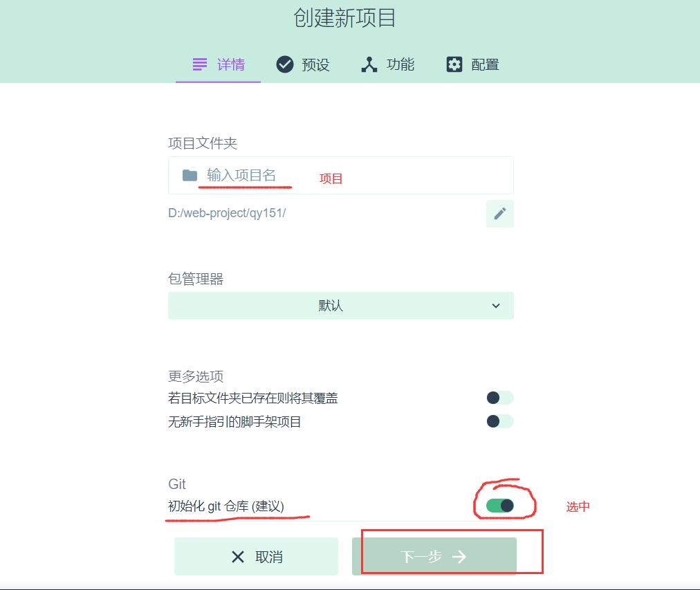Click the gear icon beside 配置

[454, 65]
